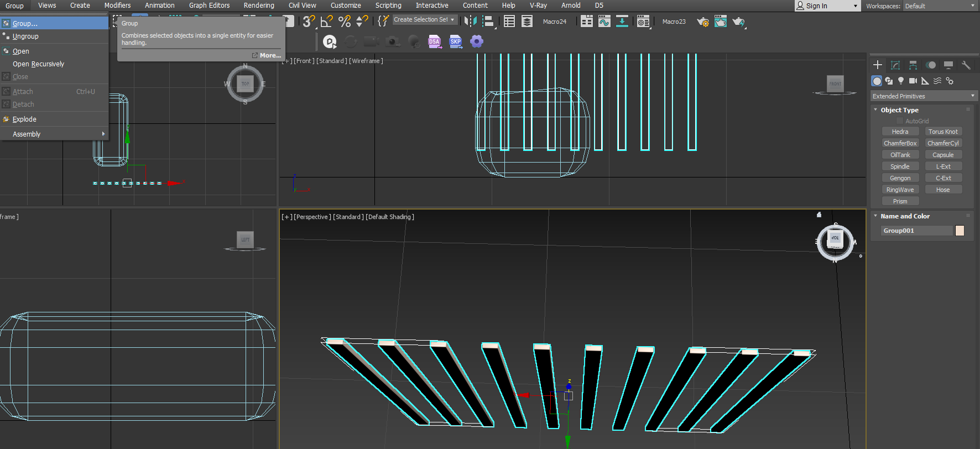Click the ChamferBox button
The height and width of the screenshot is (449, 980).
[900, 143]
